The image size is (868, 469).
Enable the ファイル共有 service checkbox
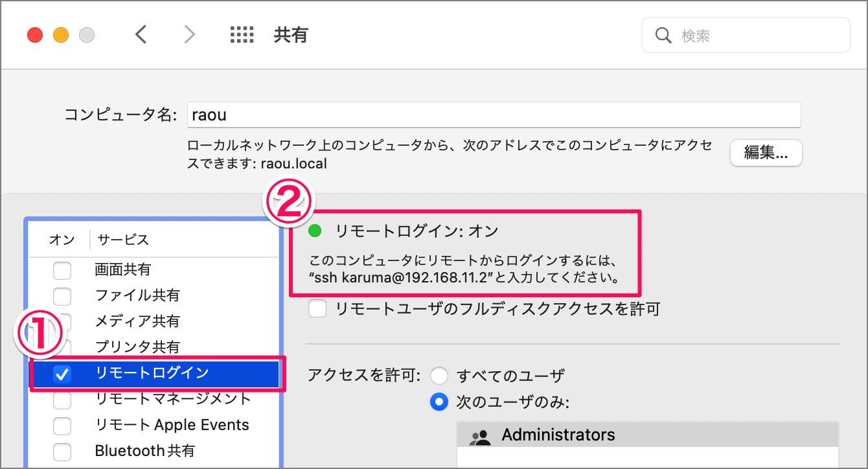[62, 296]
